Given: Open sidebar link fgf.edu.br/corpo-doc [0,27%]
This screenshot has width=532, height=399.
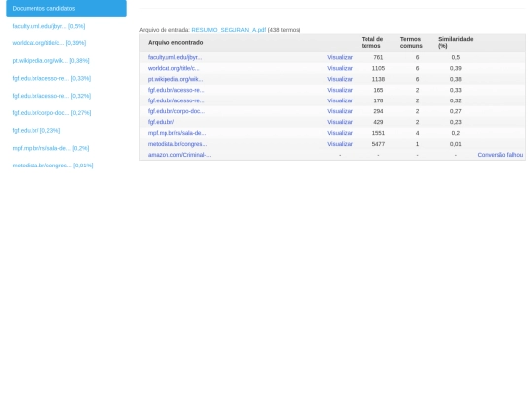Looking at the screenshot, I should click(51, 113).
